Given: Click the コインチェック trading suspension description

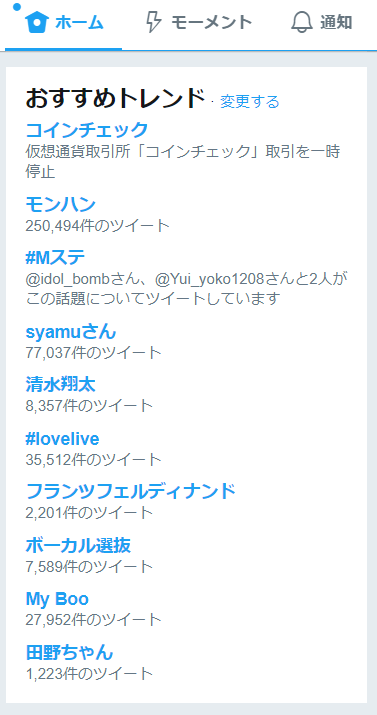Looking at the screenshot, I should point(183,161).
